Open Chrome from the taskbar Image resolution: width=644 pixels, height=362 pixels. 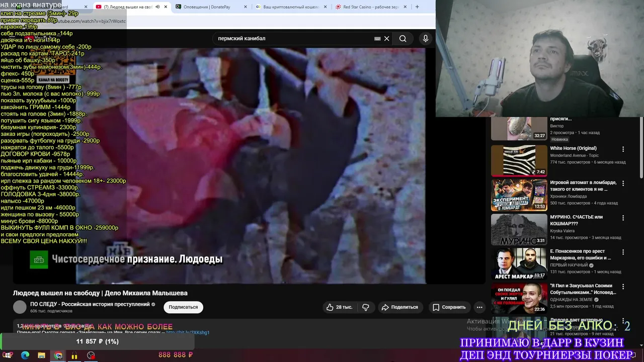[x=58, y=355]
